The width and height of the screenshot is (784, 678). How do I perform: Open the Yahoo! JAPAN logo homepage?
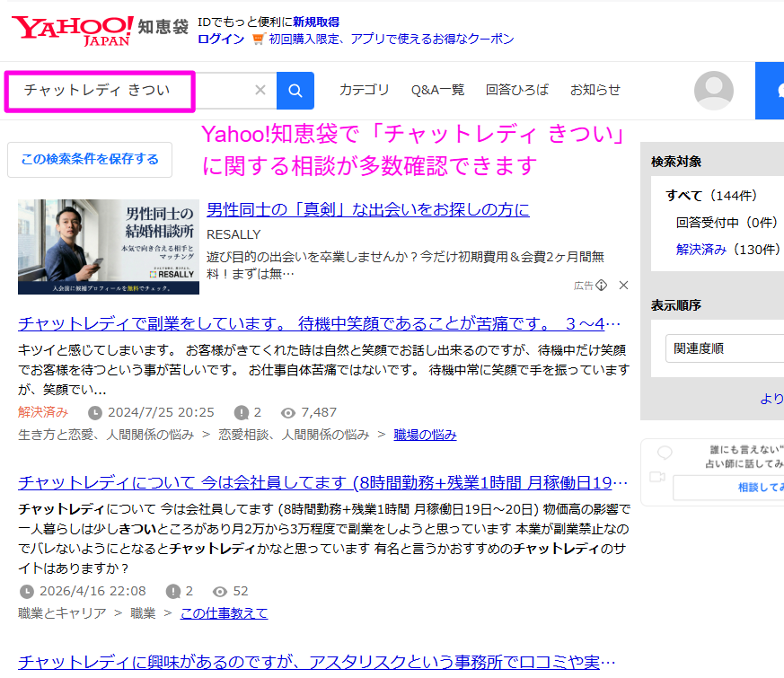click(x=73, y=31)
